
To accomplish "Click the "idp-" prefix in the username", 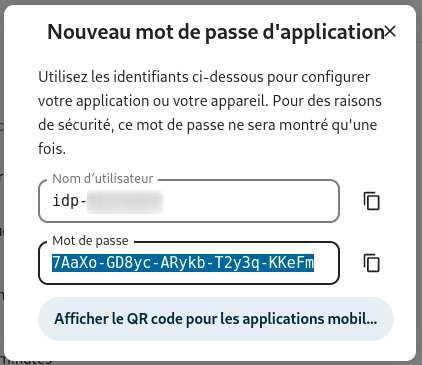I will (69, 201).
